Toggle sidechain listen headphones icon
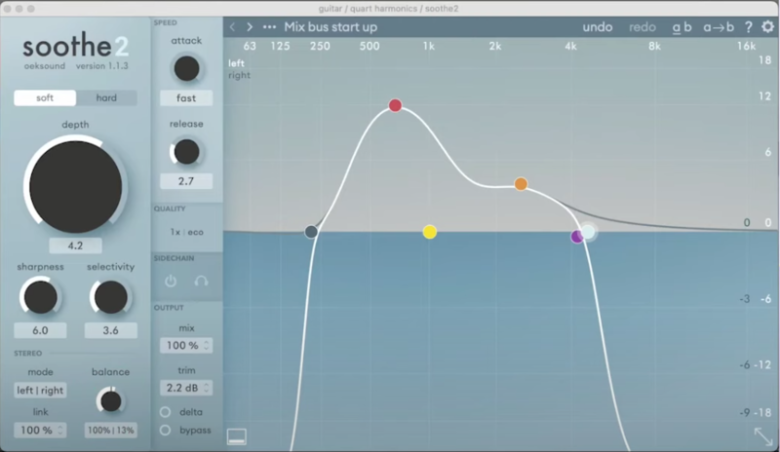This screenshot has height=452, width=780. [x=201, y=281]
